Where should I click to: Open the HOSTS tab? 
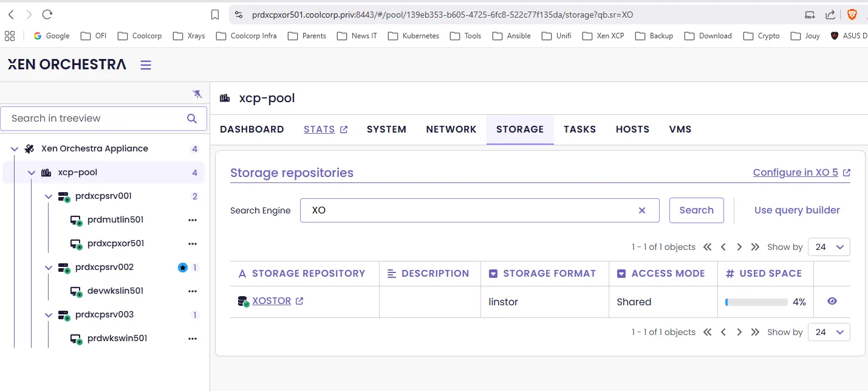click(632, 130)
